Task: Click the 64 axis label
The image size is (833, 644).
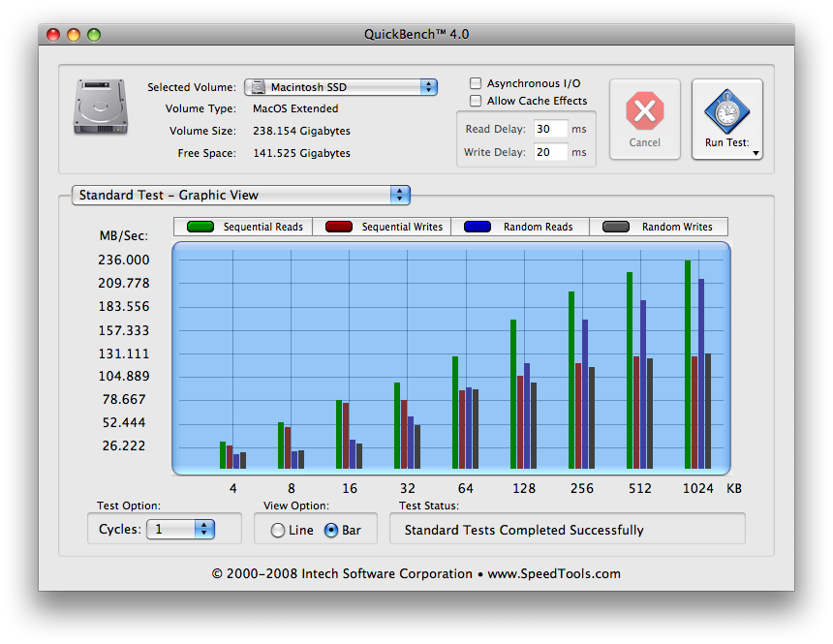Action: [465, 488]
